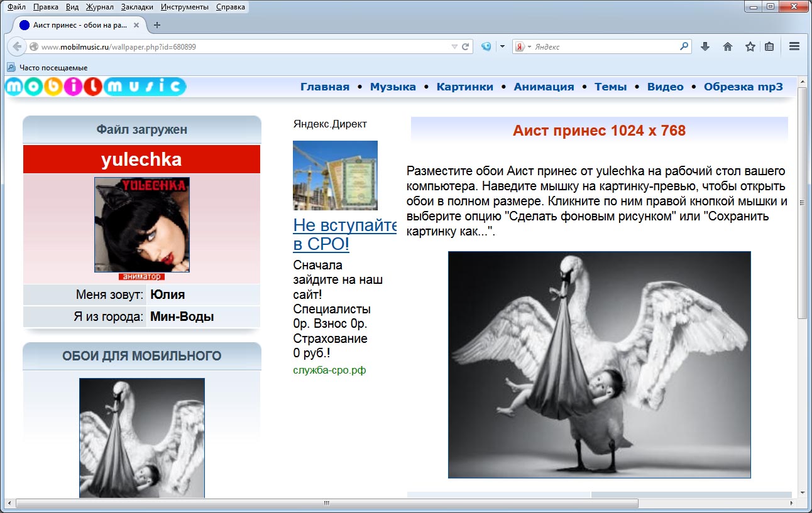Image resolution: width=812 pixels, height=513 pixels.
Task: Open the Firefox hamburger menu
Action: coord(794,46)
